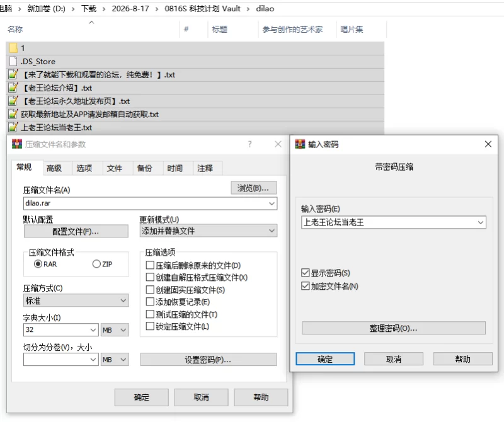Click the 配置文件(F)... button
The height and width of the screenshot is (422, 504).
point(76,231)
